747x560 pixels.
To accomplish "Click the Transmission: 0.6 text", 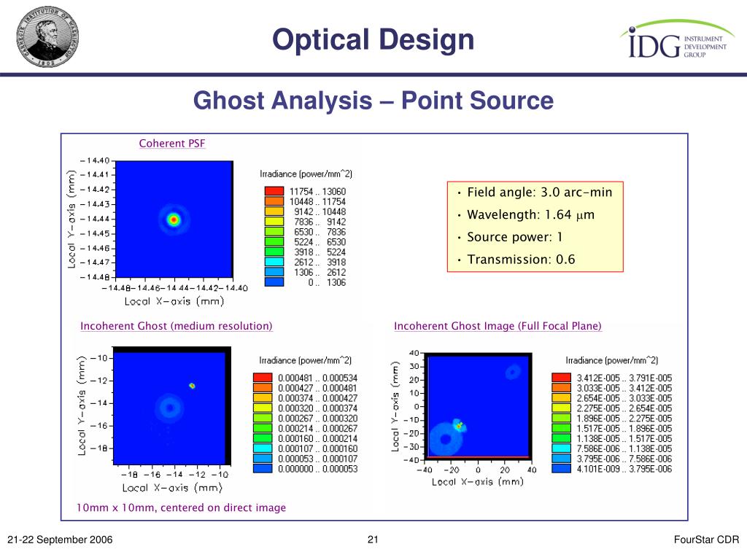I will click(x=521, y=260).
